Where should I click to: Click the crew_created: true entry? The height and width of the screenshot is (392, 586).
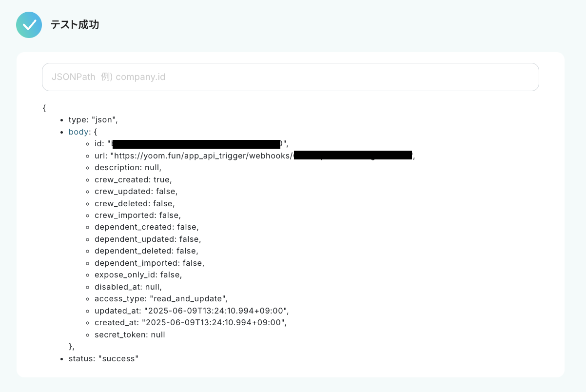click(x=133, y=179)
